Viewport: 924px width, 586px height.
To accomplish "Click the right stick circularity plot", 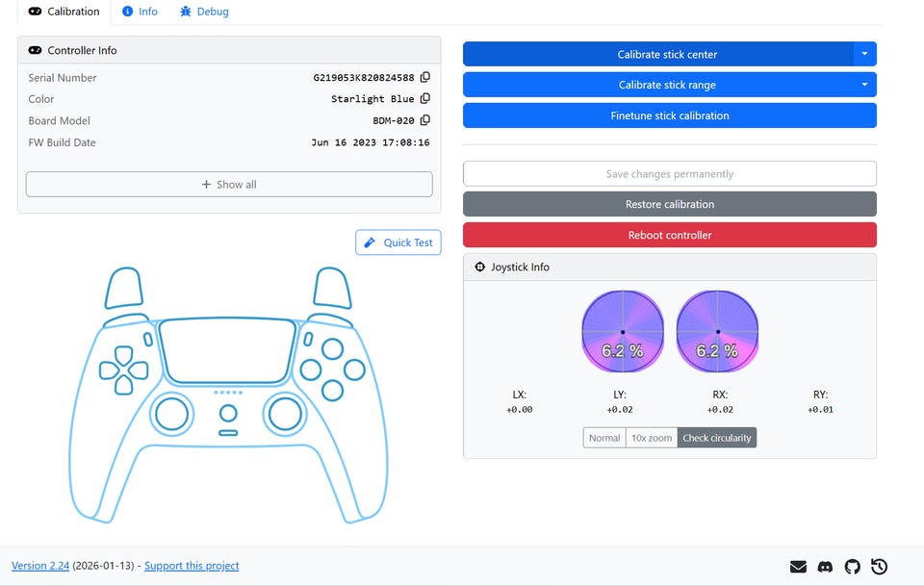I will coord(717,332).
